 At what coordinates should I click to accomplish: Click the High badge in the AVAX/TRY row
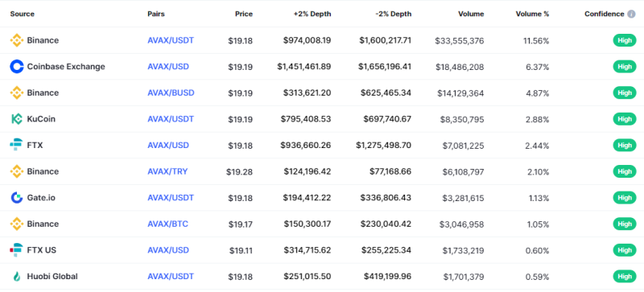pos(625,171)
